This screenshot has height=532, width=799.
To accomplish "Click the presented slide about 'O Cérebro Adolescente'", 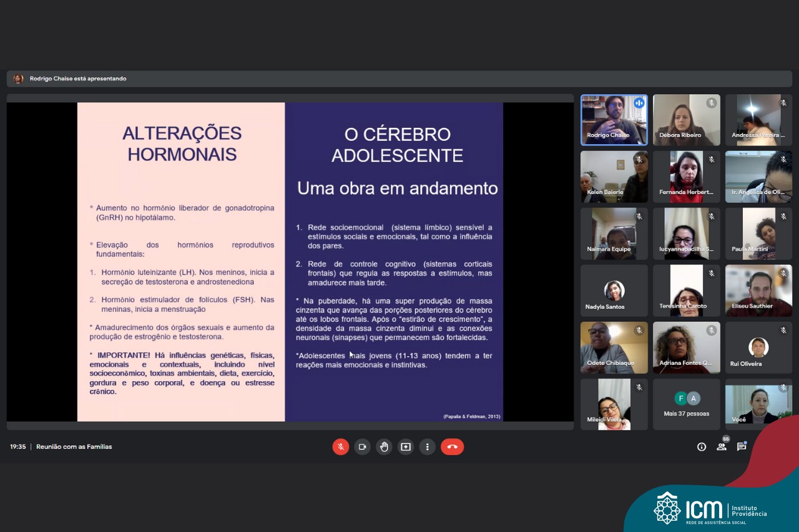I will [x=394, y=262].
